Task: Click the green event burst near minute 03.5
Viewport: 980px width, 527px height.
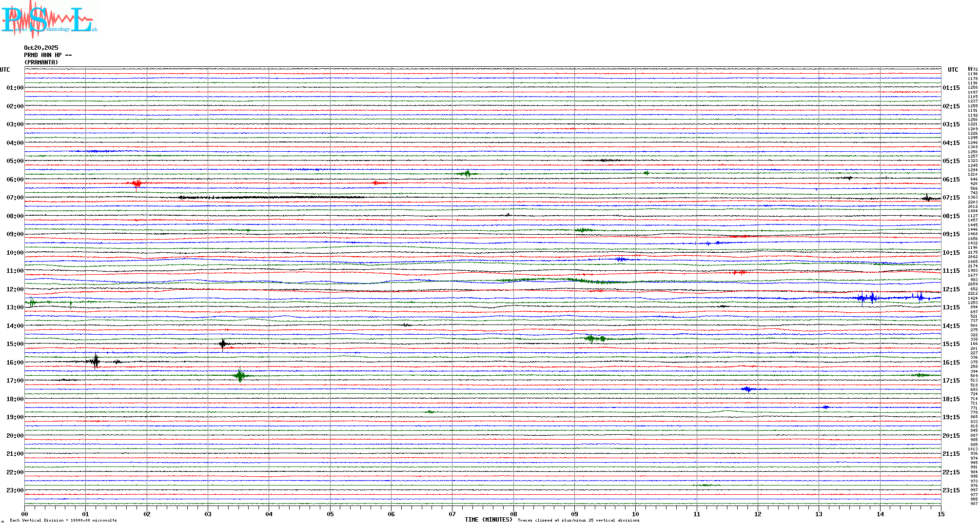Action: click(x=239, y=375)
